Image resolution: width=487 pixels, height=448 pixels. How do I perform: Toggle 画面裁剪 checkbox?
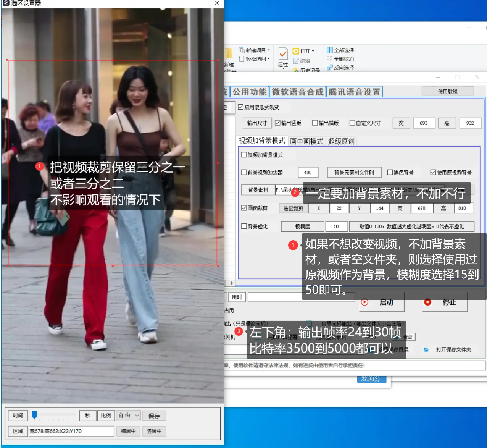coord(244,208)
